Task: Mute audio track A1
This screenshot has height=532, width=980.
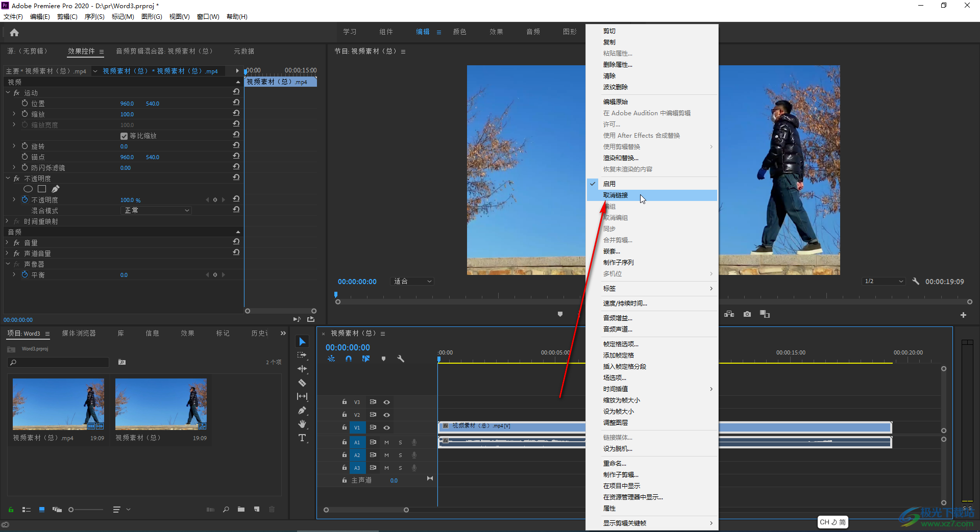Action: (386, 442)
